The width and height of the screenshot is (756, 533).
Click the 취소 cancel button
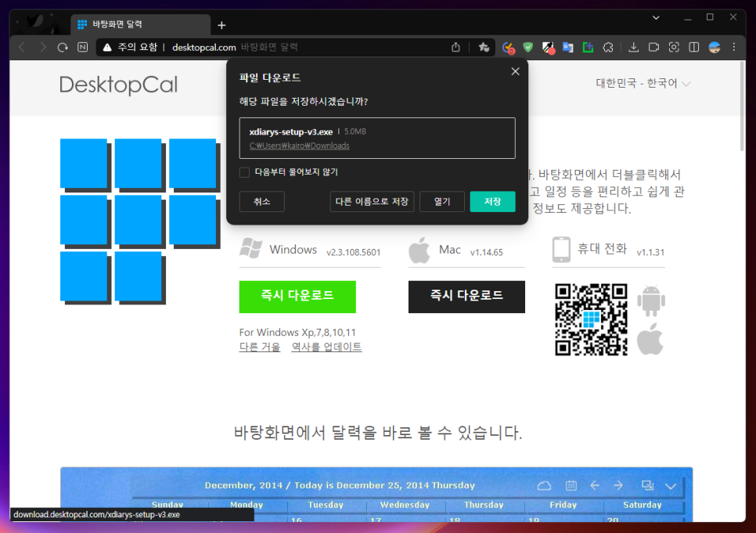262,202
